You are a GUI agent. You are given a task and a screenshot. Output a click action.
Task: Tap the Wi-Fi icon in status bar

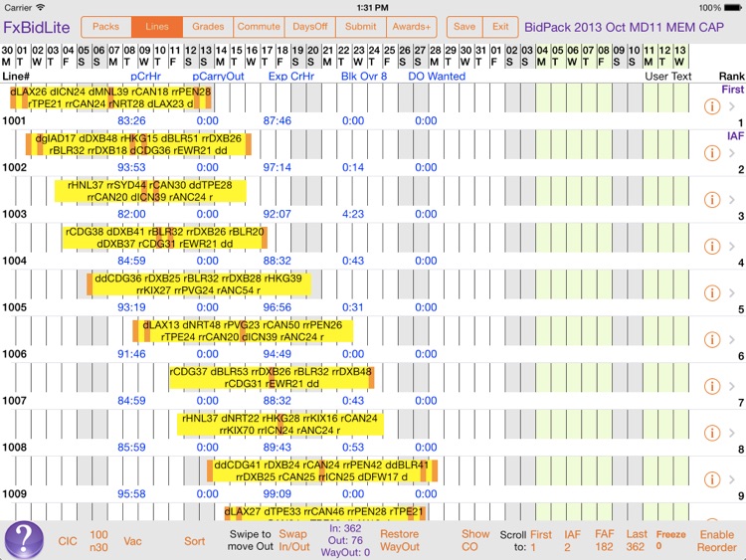41,7
